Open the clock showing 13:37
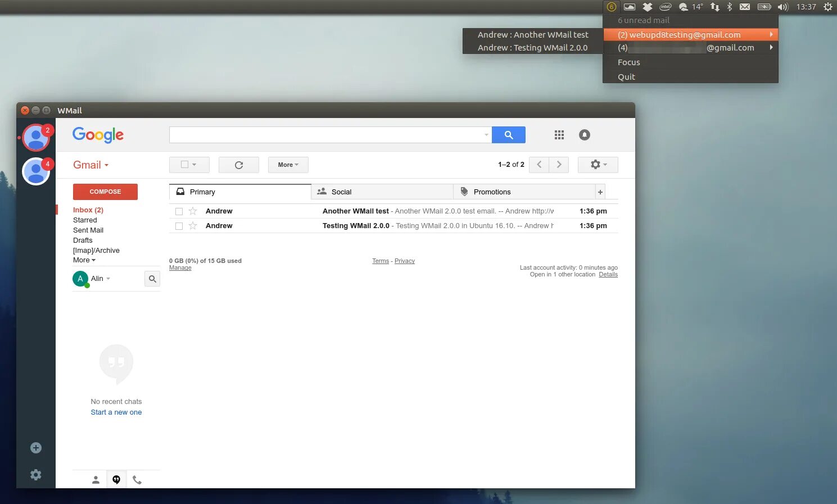Viewport: 837px width, 504px height. coord(806,7)
